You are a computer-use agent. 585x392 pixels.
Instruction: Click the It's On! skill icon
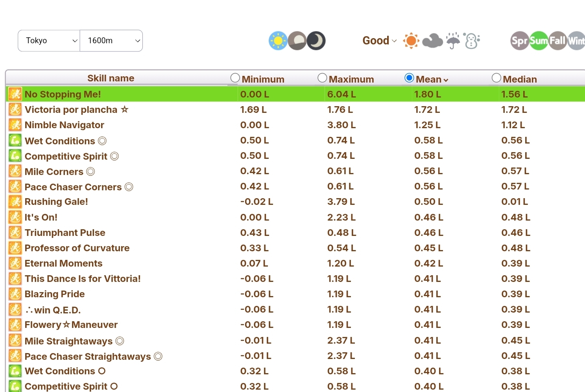(x=15, y=217)
